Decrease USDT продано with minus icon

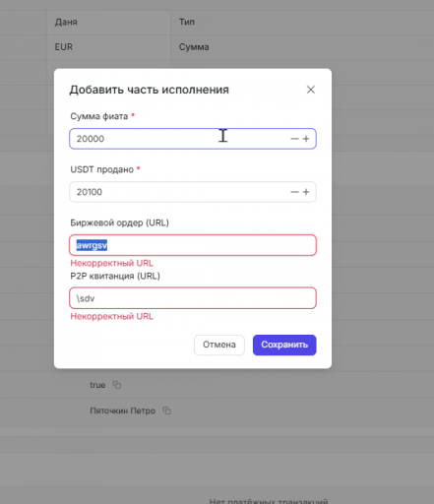tap(294, 192)
